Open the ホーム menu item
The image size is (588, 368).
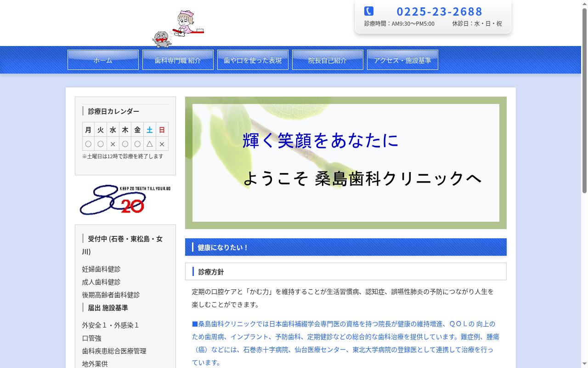(103, 60)
